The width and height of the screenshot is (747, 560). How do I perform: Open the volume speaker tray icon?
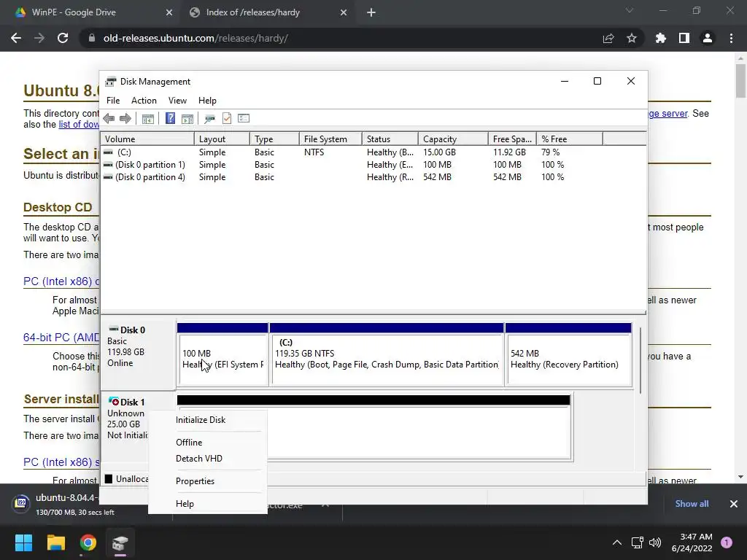(x=655, y=542)
